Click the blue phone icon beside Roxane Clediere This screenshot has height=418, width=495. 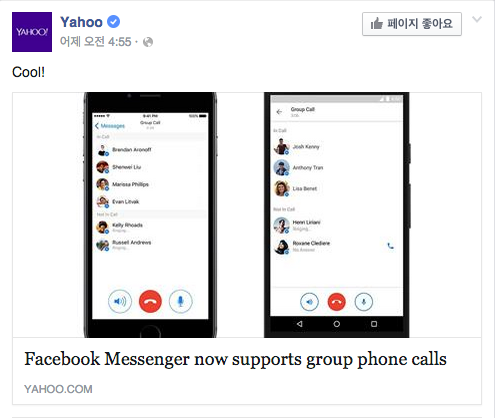tap(390, 246)
